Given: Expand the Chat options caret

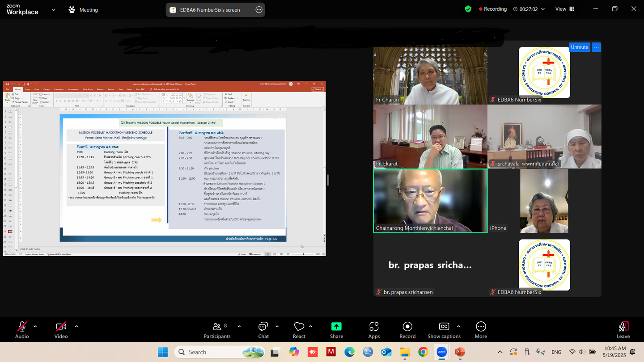Looking at the screenshot, I should (x=277, y=326).
